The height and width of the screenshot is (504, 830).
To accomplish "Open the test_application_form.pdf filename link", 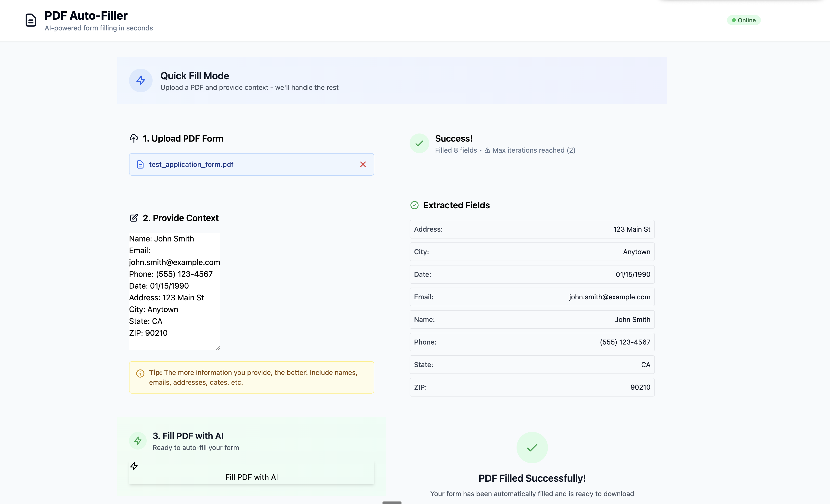I will click(x=191, y=164).
